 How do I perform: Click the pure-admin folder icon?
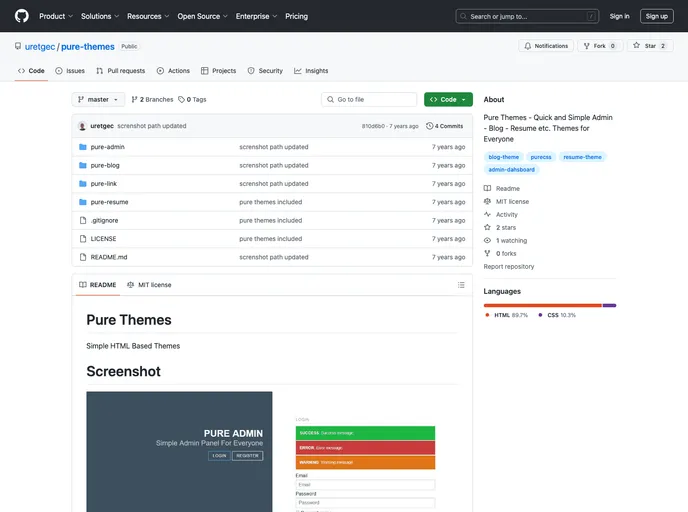pyautogui.click(x=82, y=147)
